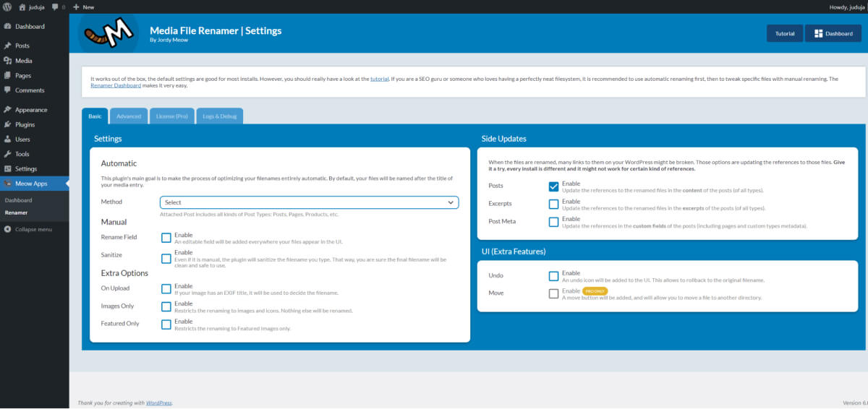868x409 pixels.
Task: Open Dashboard submenu under Meow Apps
Action: tap(18, 200)
